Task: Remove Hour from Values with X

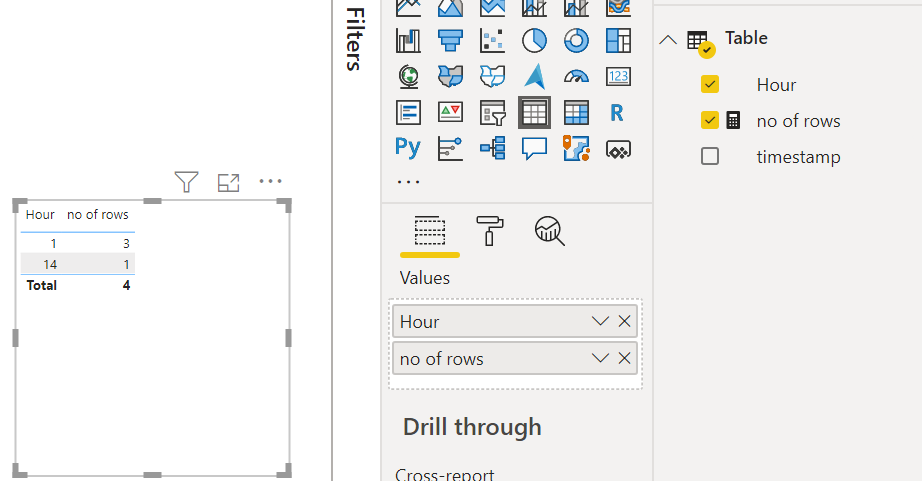Action: 624,321
